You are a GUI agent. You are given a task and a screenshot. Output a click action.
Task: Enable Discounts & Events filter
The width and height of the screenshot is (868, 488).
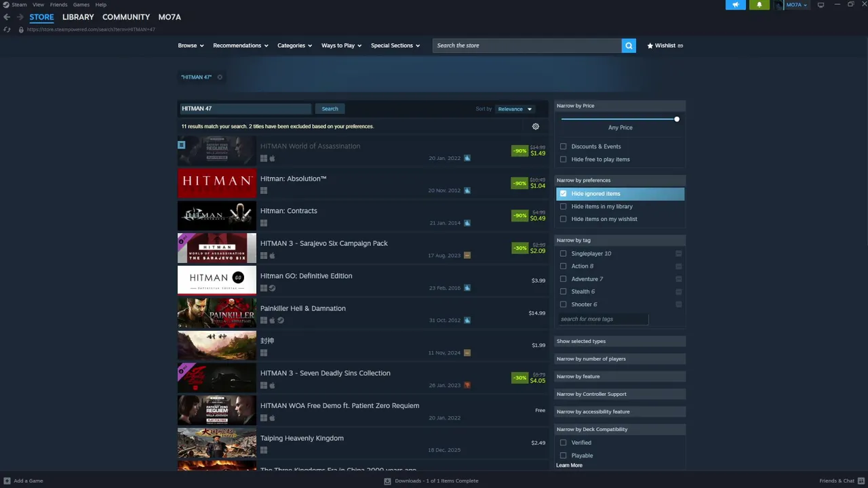click(x=563, y=146)
